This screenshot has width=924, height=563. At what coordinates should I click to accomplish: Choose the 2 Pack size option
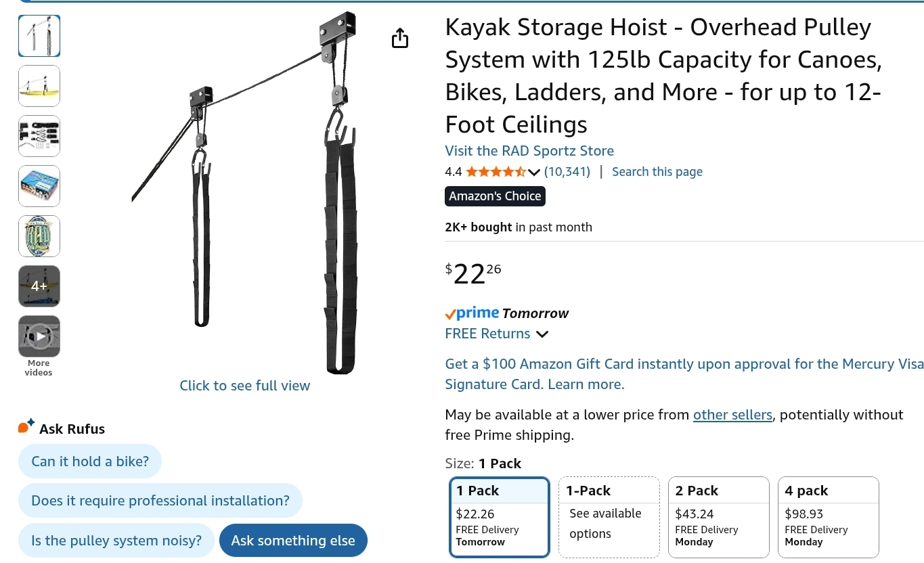pyautogui.click(x=718, y=517)
